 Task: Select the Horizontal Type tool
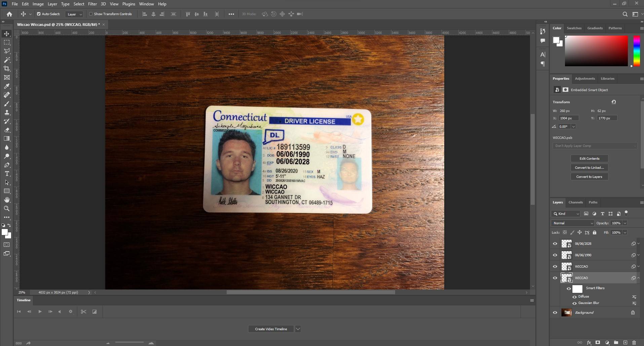pos(7,174)
